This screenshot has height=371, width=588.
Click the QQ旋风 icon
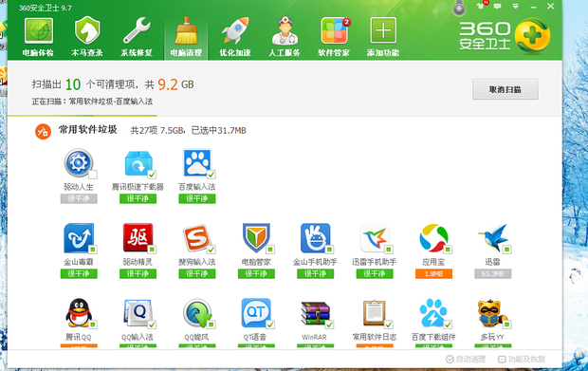coord(197,313)
